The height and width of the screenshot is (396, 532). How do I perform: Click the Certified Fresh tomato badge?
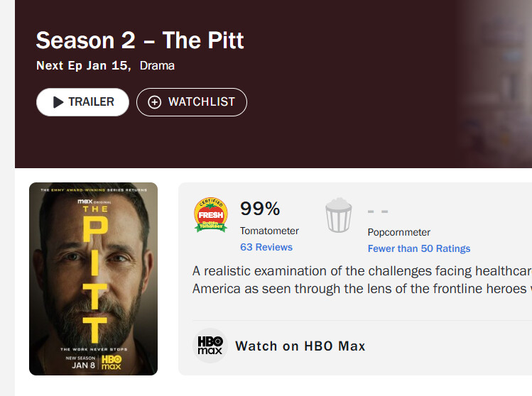point(211,214)
